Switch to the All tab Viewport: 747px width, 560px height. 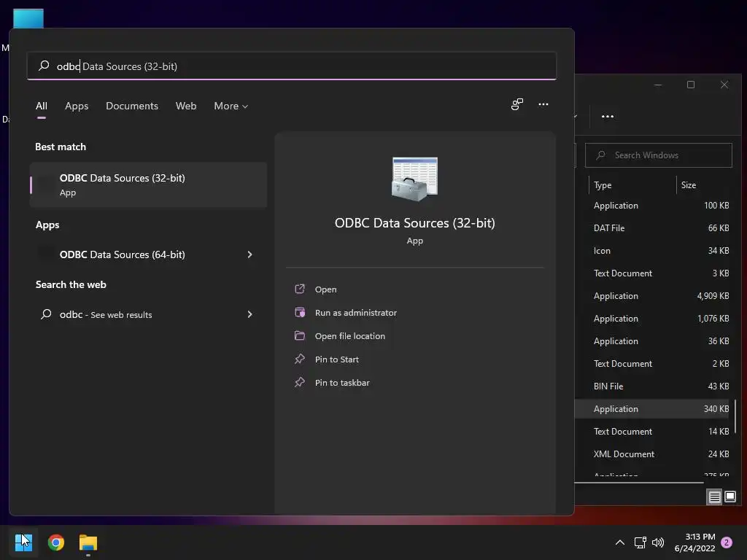coord(42,106)
